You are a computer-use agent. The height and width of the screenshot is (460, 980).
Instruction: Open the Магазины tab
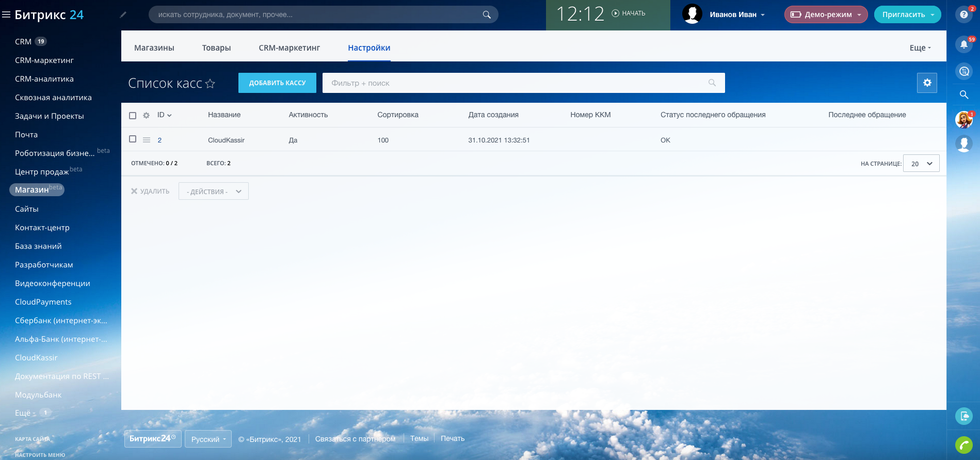154,48
